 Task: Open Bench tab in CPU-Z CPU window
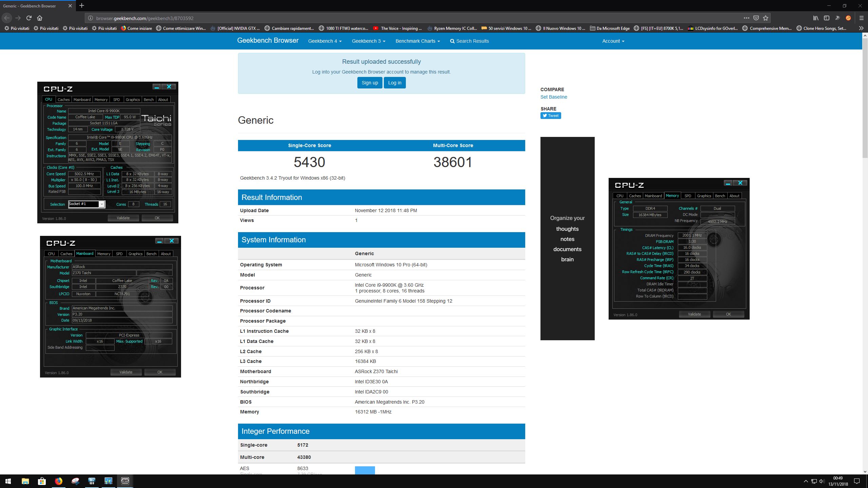[x=149, y=100]
